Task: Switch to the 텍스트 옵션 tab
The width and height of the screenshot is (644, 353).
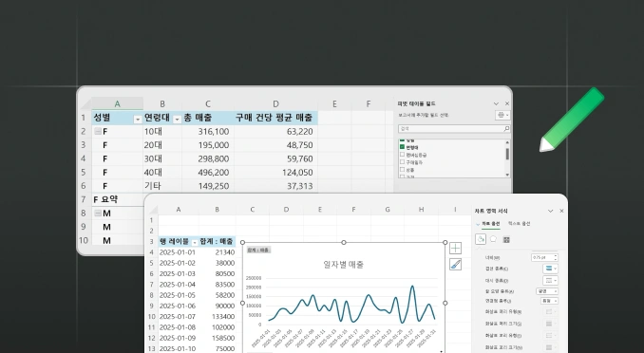Action: click(520, 224)
